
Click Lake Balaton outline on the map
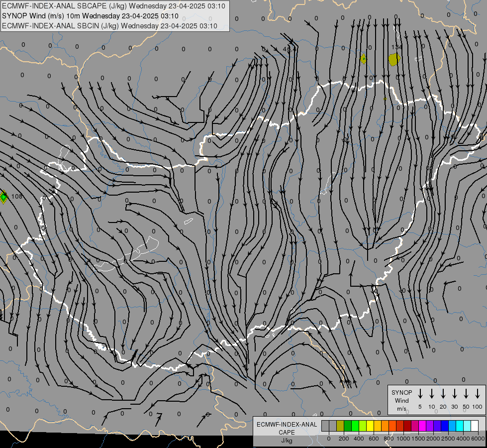127,254
